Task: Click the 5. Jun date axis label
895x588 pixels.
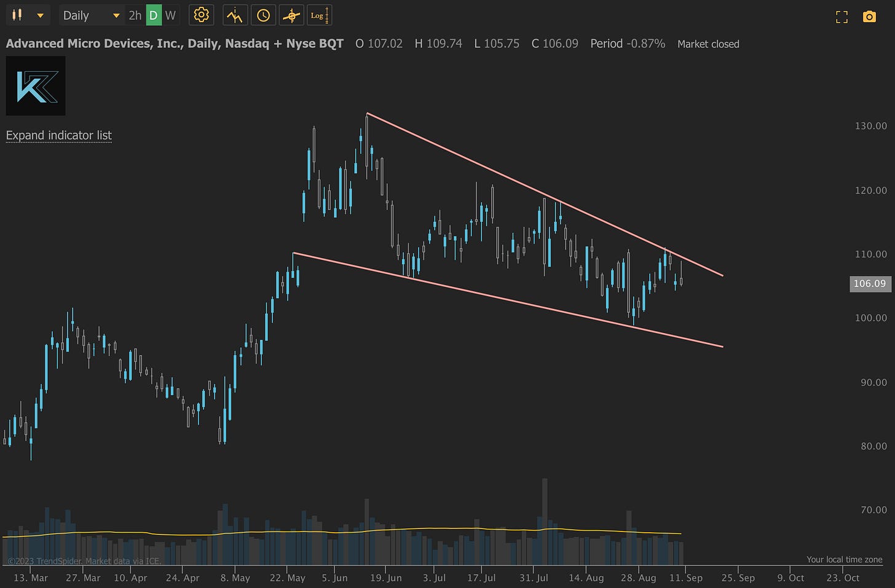Action: coord(335,578)
